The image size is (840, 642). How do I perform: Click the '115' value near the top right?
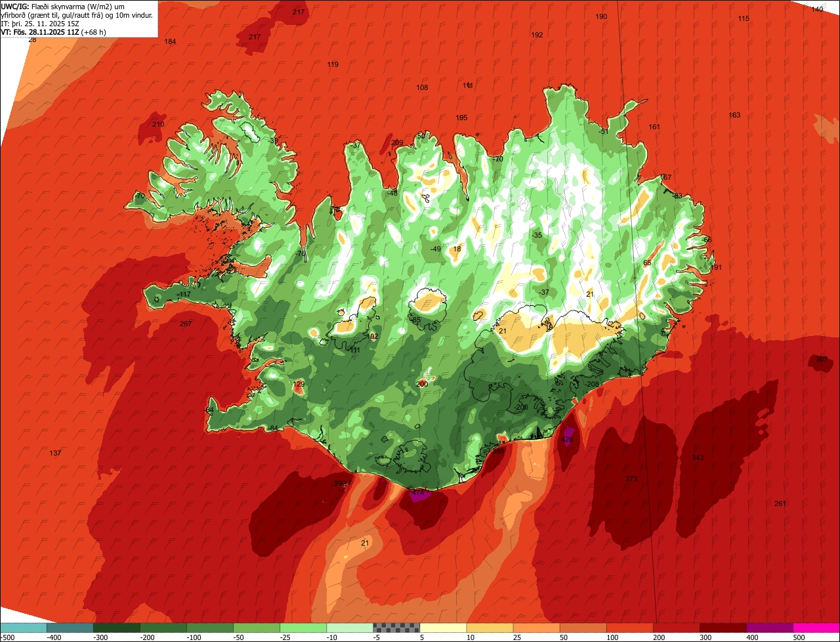[743, 18]
